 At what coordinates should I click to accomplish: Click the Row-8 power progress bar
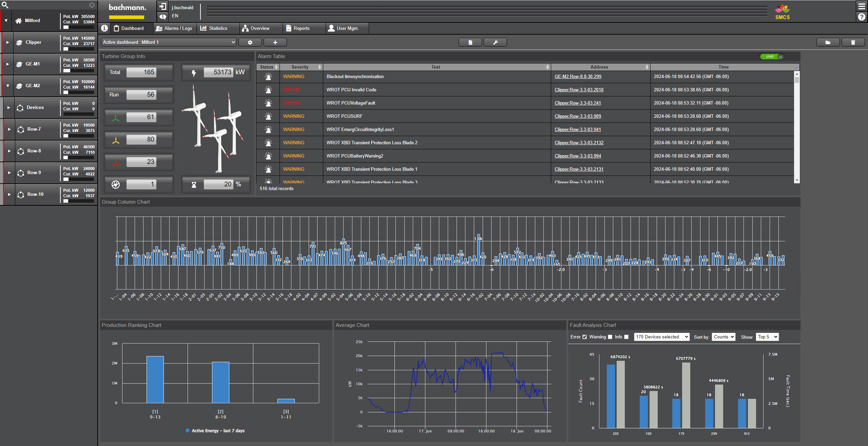[79, 158]
